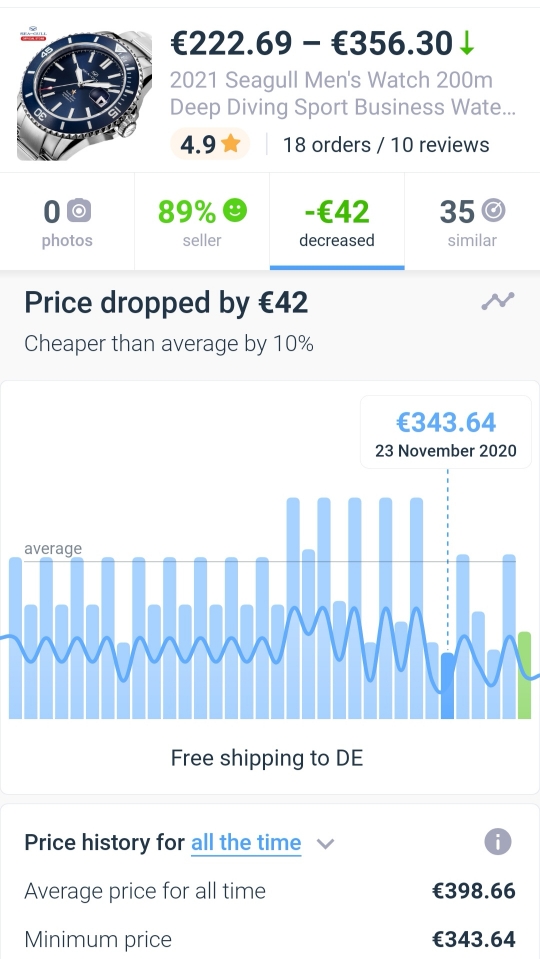Expand the price history period chevron
Image resolution: width=540 pixels, height=959 pixels.
pos(325,843)
